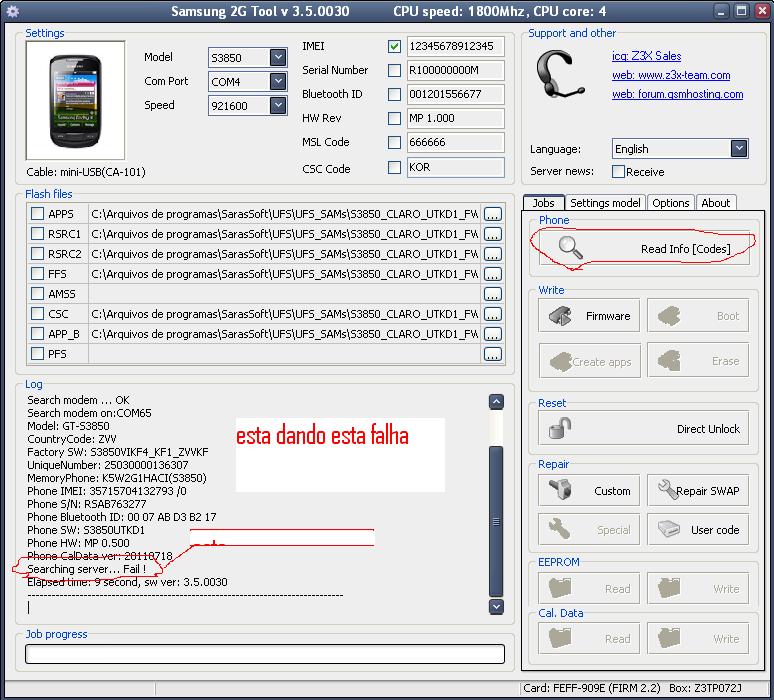Check the RSRC2 flash file checkbox
Image resolution: width=774 pixels, height=700 pixels.
(38, 254)
